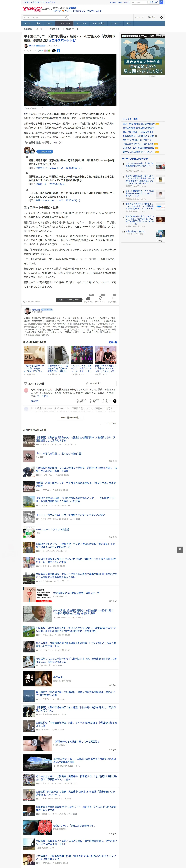
Task: Click the Yahoo! JAPAN News logo
Action: pos(37,9)
